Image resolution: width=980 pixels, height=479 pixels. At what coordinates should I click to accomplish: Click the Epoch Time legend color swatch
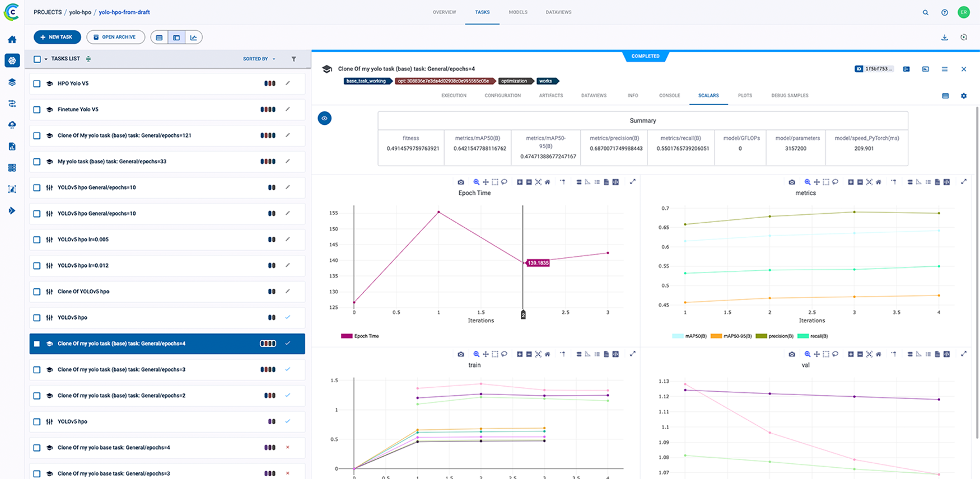point(347,336)
